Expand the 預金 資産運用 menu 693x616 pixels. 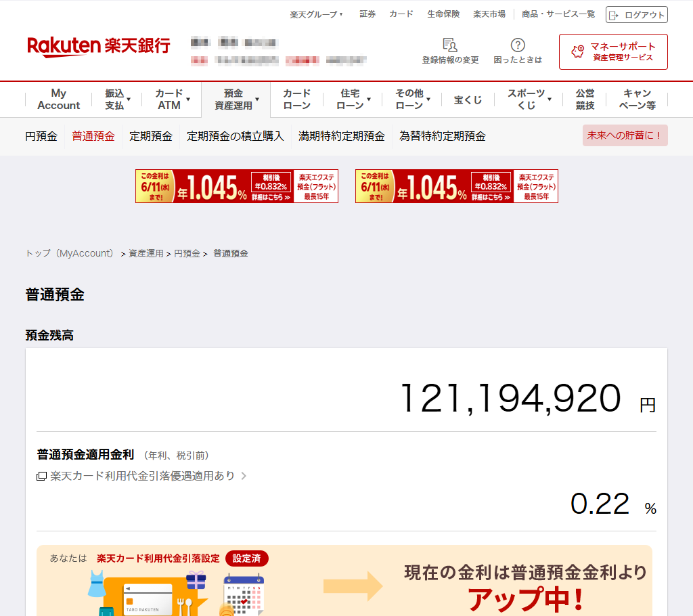click(236, 100)
